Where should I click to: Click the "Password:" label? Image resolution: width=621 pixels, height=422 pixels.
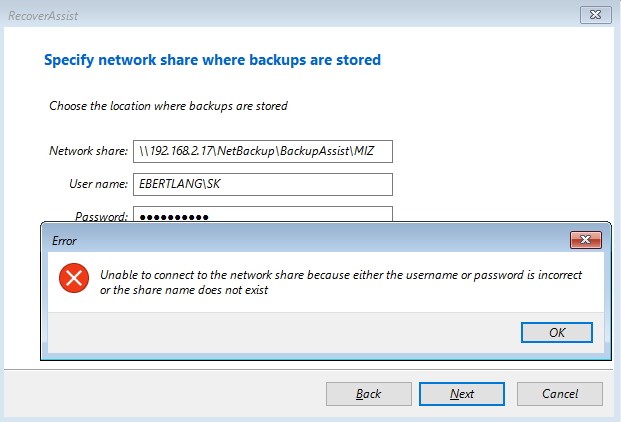(101, 216)
